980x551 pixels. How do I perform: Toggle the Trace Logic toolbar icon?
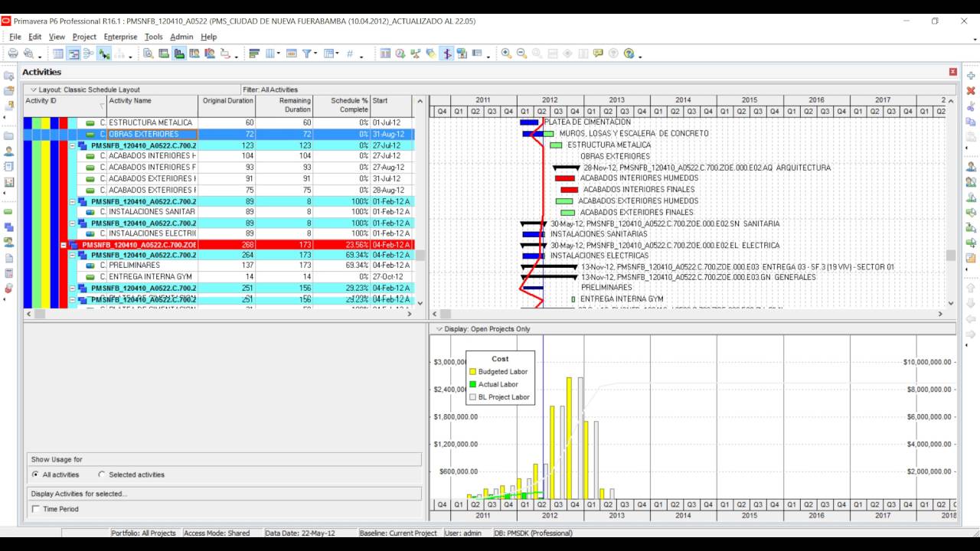coord(104,54)
